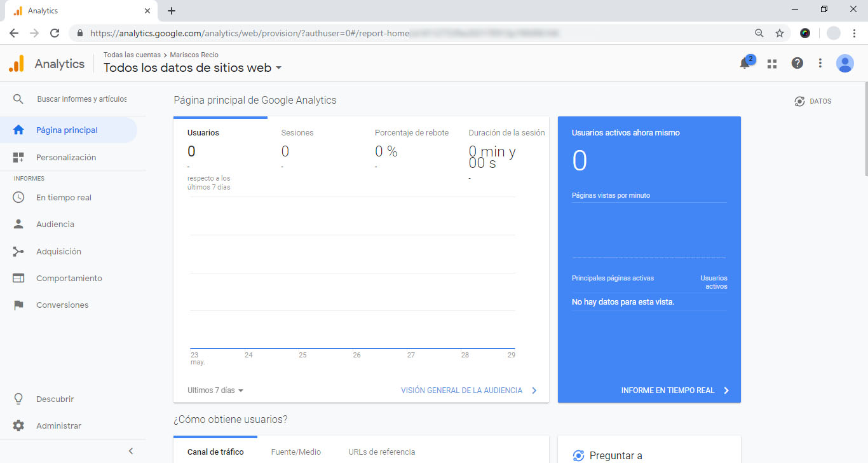Click the clock icon for En tiempo real
868x463 pixels.
point(18,197)
